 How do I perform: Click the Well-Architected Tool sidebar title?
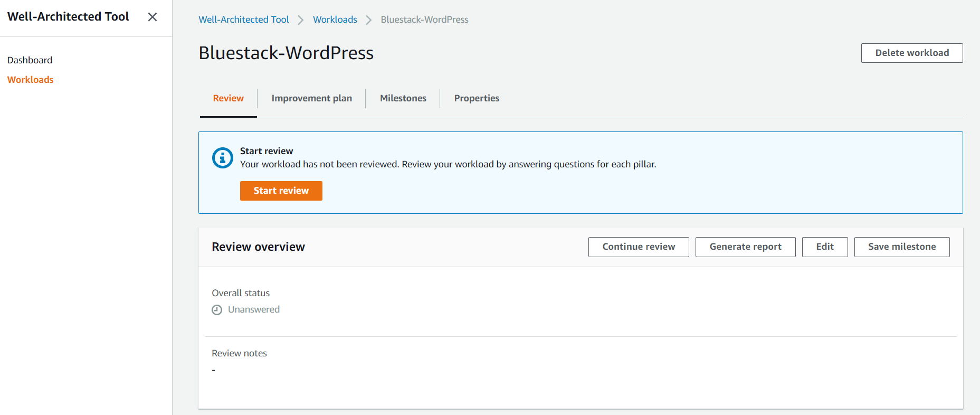pos(68,17)
